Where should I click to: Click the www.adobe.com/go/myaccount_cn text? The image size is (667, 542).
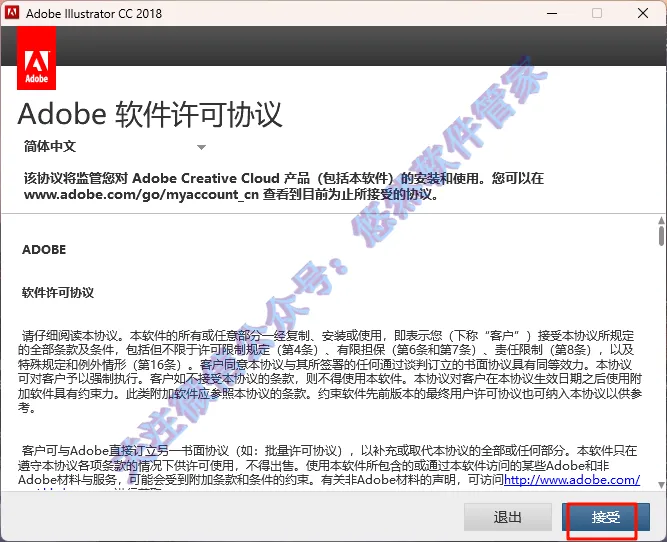[x=141, y=194]
